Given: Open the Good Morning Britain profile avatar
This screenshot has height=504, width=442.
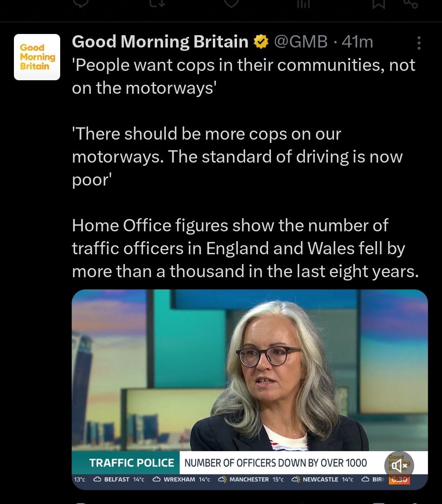Looking at the screenshot, I should click(37, 57).
